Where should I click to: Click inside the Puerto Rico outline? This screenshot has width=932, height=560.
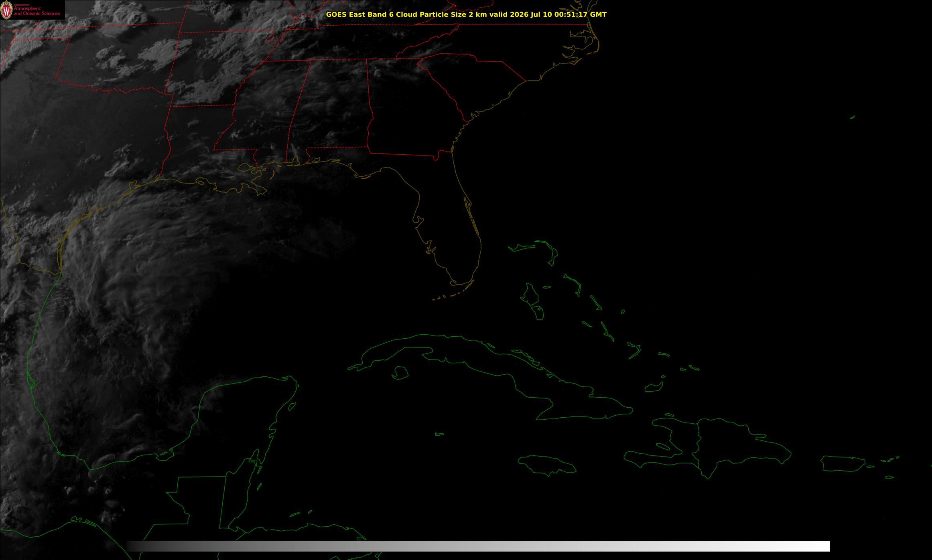point(843,463)
